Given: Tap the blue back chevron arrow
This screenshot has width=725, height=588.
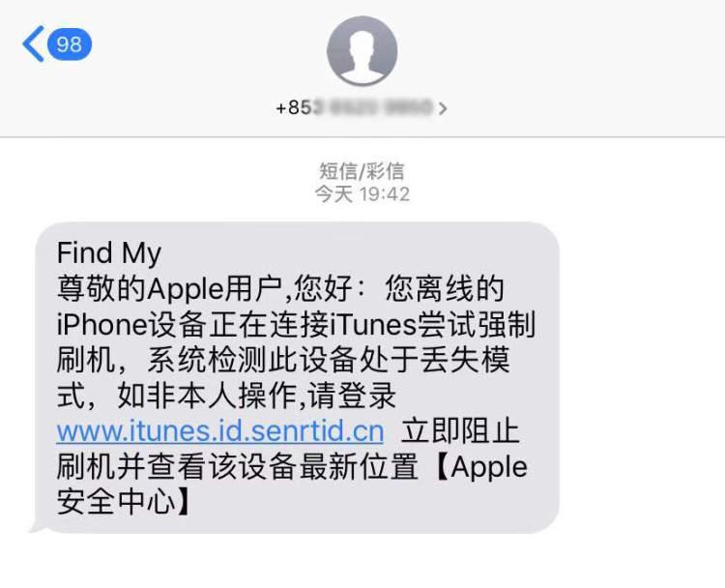Looking at the screenshot, I should point(33,44).
